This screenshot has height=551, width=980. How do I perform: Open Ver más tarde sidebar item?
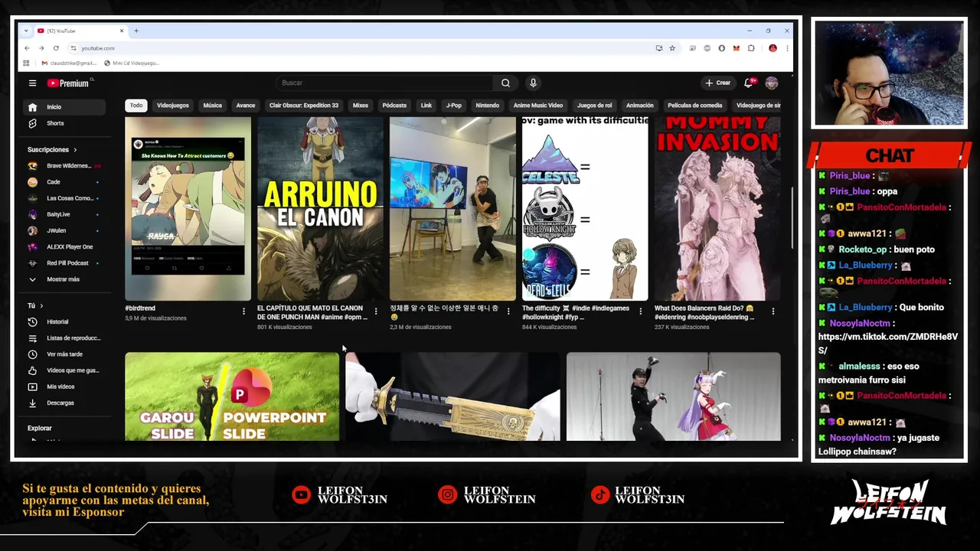(64, 354)
